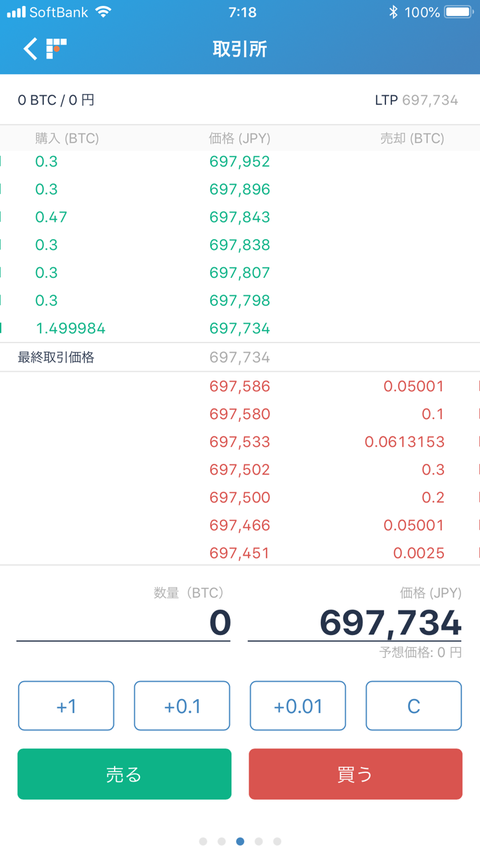Tap the grey 最終取引価格 697,734 value

click(240, 357)
